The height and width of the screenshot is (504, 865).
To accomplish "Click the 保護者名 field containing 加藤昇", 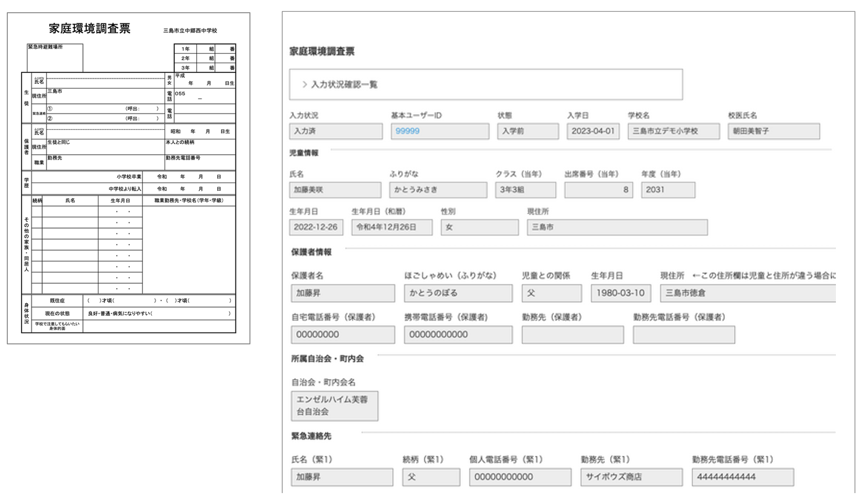I will (343, 293).
